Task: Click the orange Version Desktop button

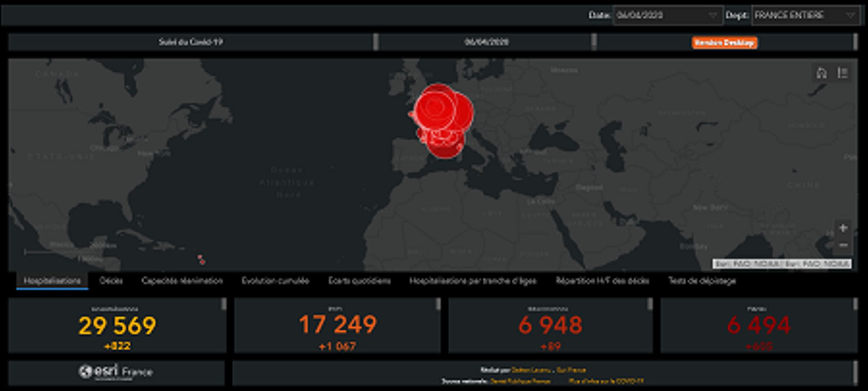Action: tap(724, 42)
